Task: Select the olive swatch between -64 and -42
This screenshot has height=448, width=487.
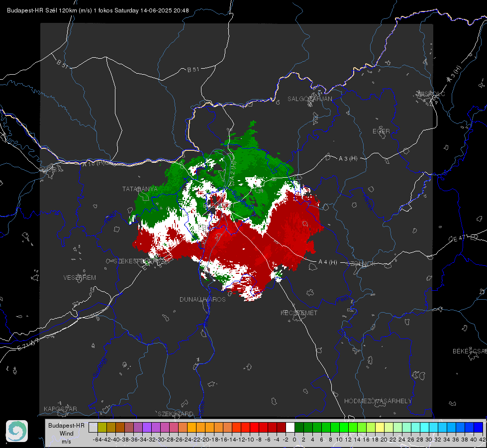Action: coord(102,428)
